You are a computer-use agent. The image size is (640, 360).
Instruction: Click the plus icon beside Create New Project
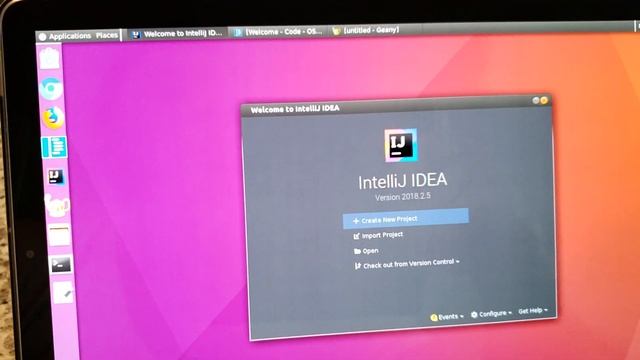point(356,221)
